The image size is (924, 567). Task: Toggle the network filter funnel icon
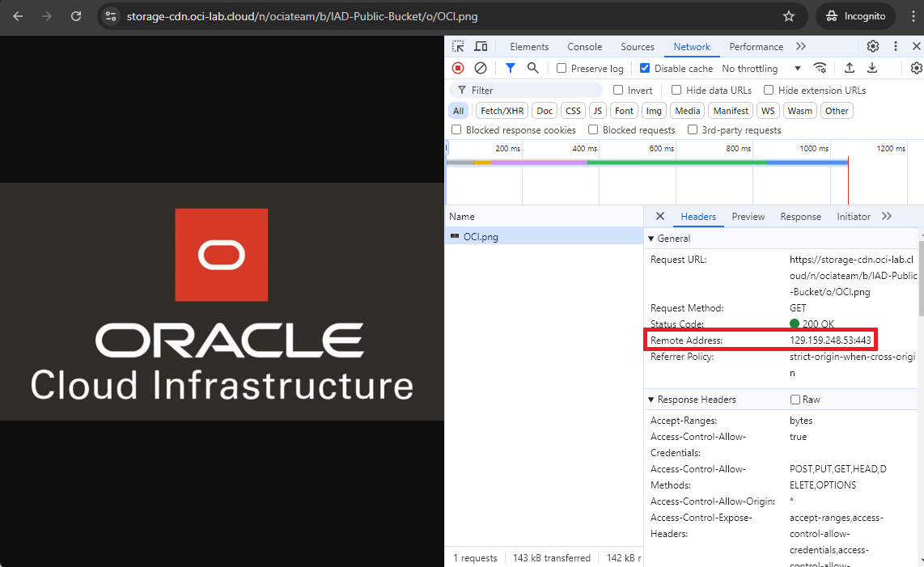(511, 69)
